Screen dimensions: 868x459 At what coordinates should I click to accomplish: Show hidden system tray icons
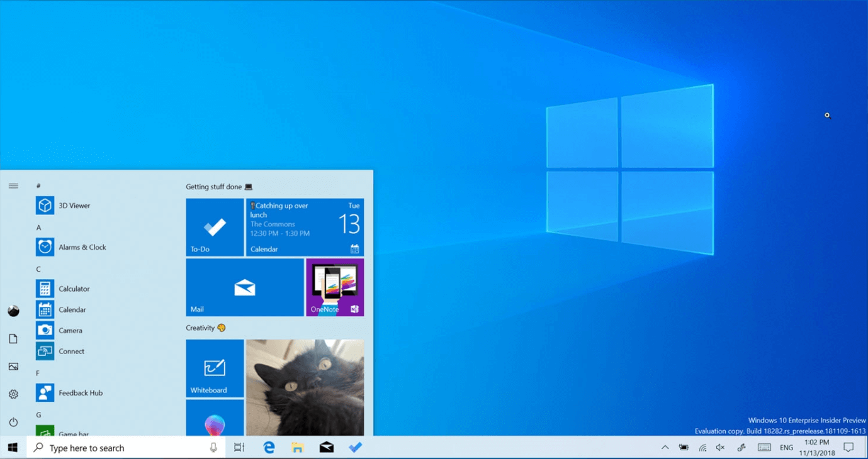(x=665, y=448)
